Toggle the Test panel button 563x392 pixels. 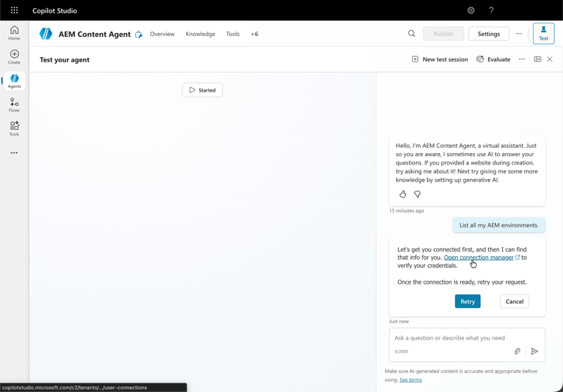coord(543,33)
